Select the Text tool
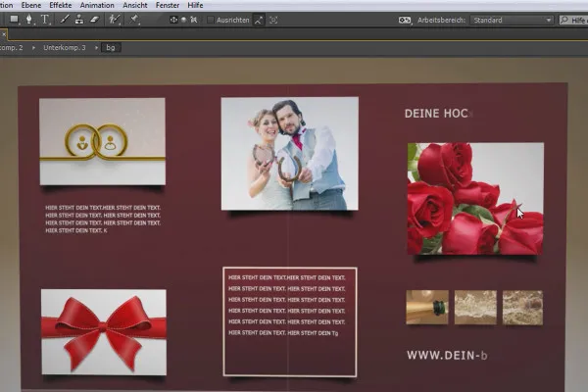 point(45,20)
